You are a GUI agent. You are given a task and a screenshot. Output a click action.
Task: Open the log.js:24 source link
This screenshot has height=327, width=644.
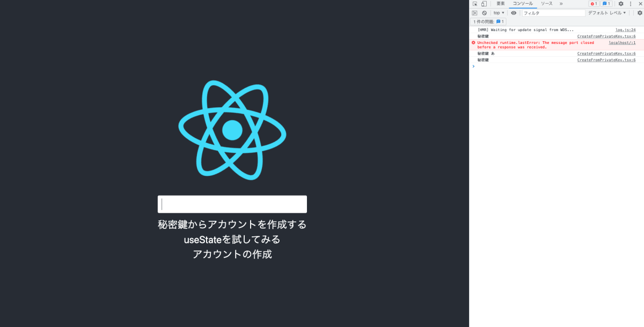point(625,30)
